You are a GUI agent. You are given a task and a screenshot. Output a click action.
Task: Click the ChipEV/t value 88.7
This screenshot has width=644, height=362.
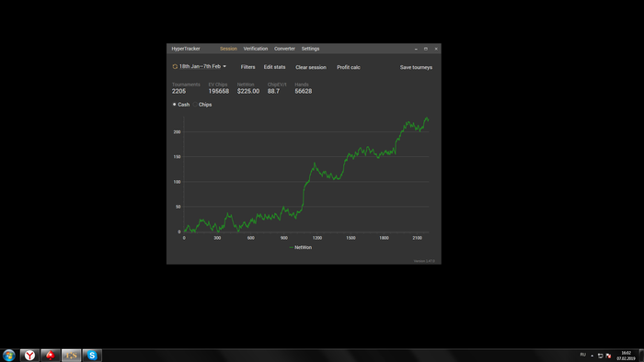(x=273, y=92)
